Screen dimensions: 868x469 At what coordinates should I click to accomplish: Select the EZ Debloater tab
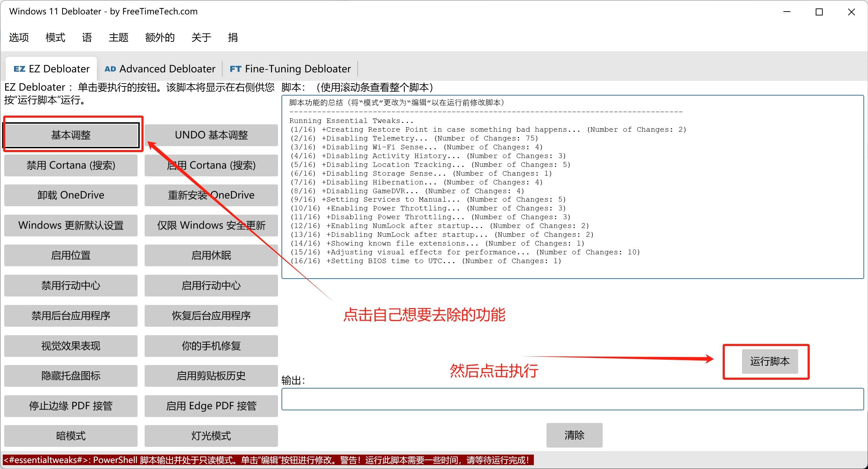pos(52,69)
